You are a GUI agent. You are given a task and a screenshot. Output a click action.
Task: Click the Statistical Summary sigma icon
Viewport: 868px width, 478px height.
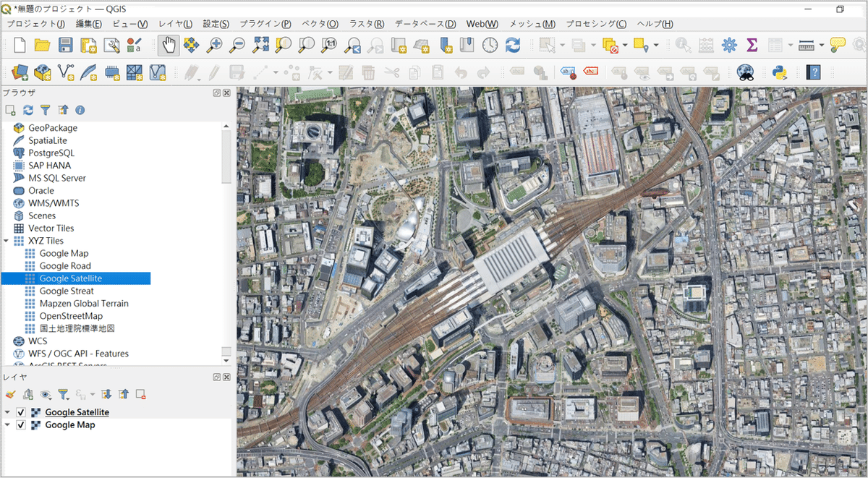[x=752, y=46]
